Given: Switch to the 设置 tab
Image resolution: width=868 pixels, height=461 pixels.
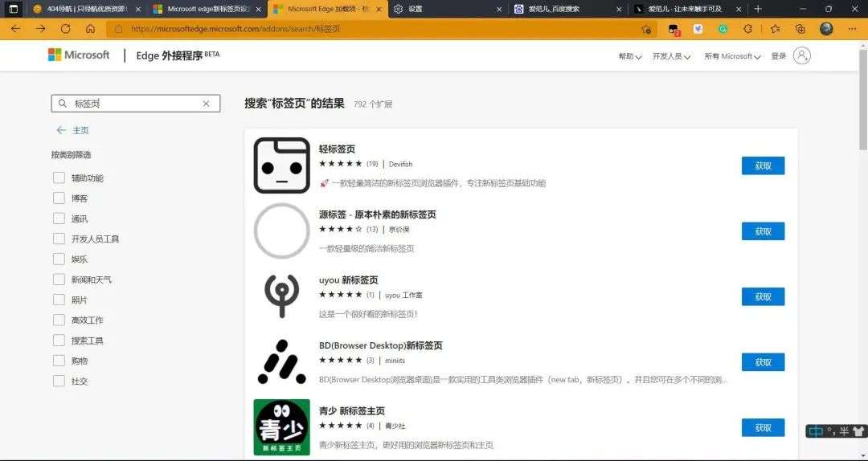Looking at the screenshot, I should pos(448,9).
